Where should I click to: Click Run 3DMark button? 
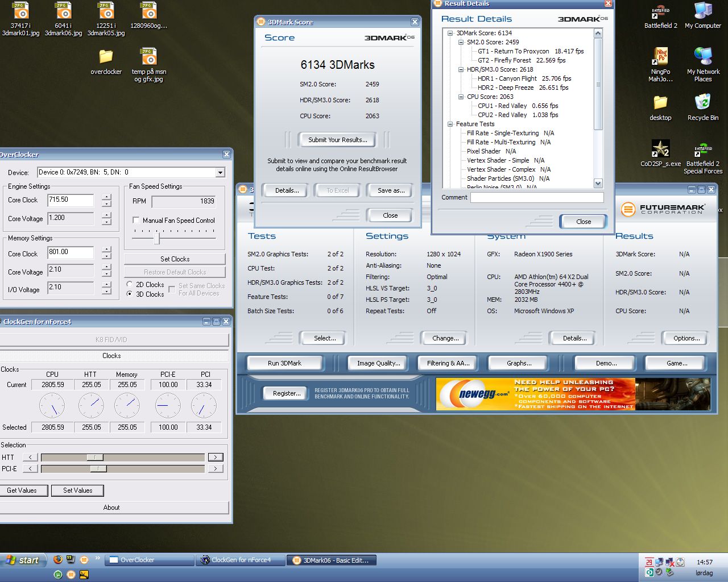pyautogui.click(x=284, y=363)
